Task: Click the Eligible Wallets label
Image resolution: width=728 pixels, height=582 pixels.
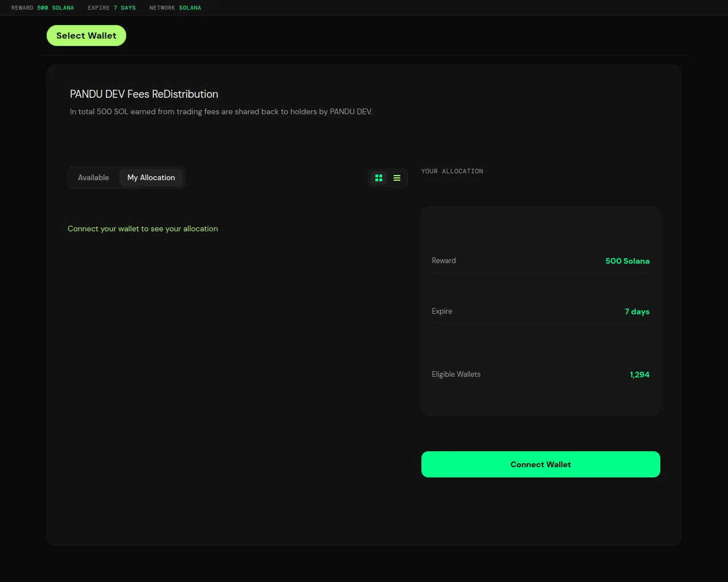Action: click(x=456, y=375)
